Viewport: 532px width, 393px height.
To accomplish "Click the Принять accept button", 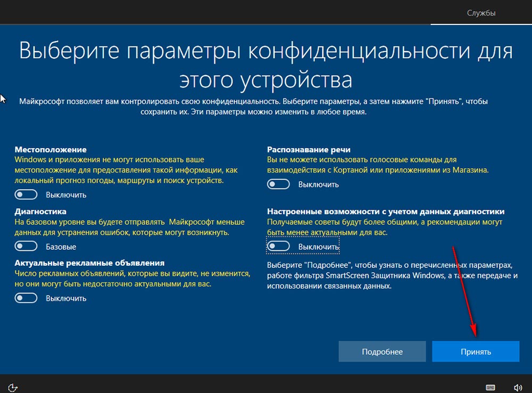I will [476, 351].
